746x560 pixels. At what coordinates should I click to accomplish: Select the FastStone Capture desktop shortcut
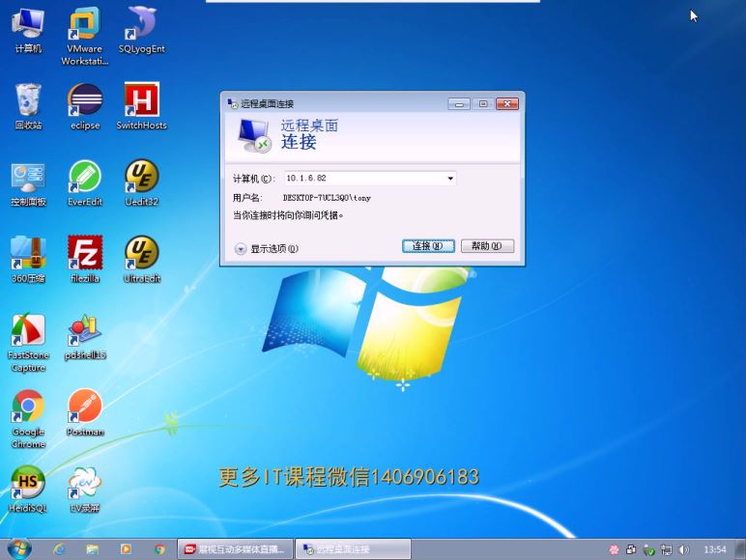click(x=28, y=342)
